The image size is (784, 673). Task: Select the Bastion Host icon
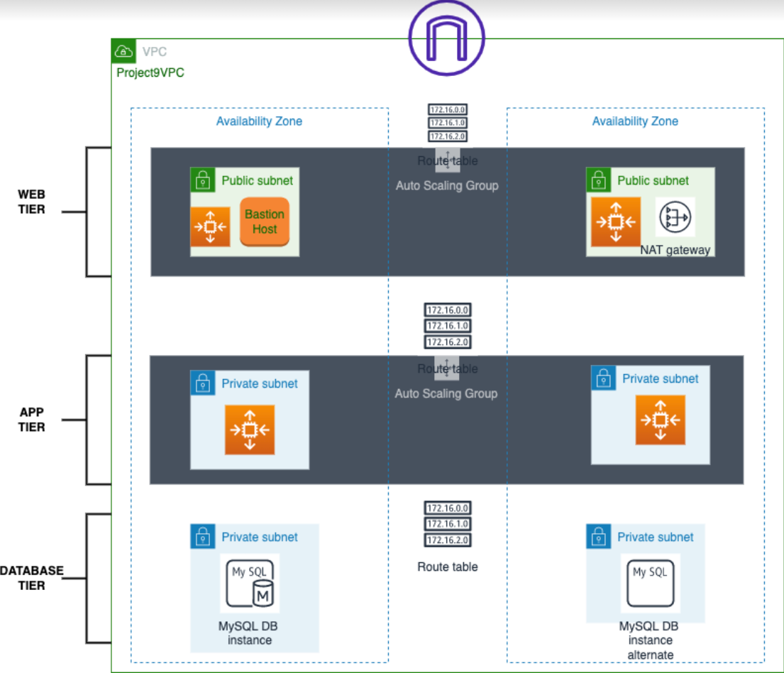click(264, 221)
